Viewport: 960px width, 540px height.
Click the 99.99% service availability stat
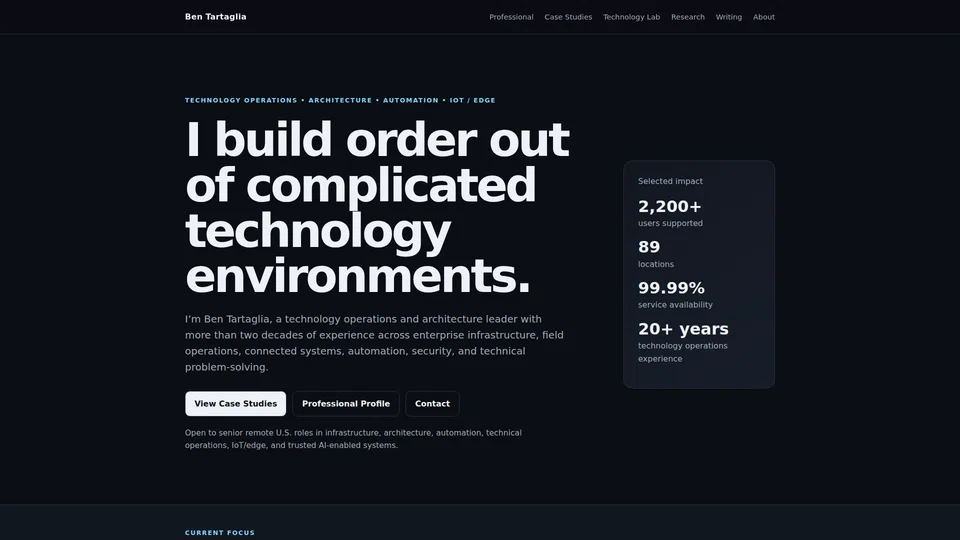point(675,295)
